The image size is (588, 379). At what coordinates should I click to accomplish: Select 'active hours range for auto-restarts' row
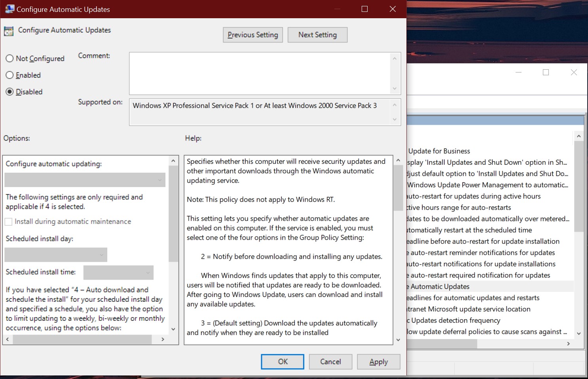(x=459, y=208)
